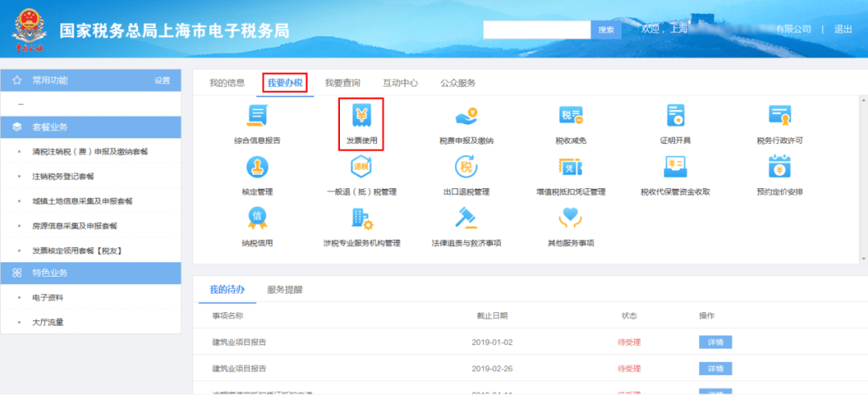Click 设置 in 常用功能 header
868x395 pixels.
(x=162, y=81)
